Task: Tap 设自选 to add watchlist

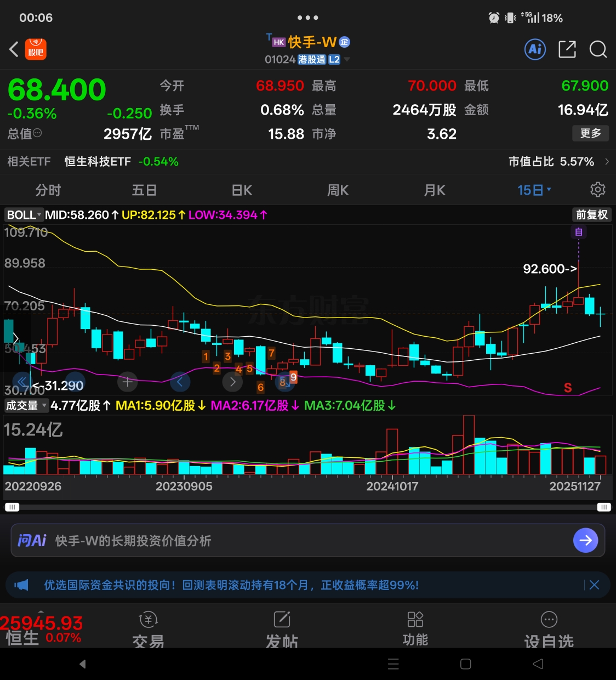Action: tap(549, 629)
